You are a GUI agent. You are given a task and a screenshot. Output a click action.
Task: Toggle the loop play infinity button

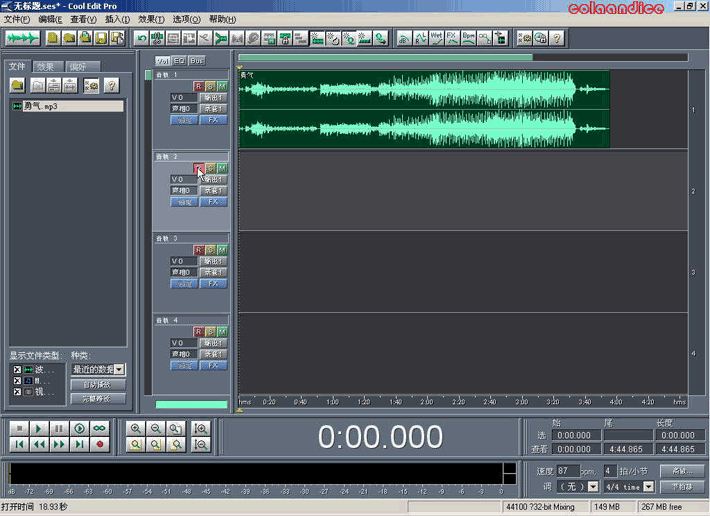pos(100,428)
